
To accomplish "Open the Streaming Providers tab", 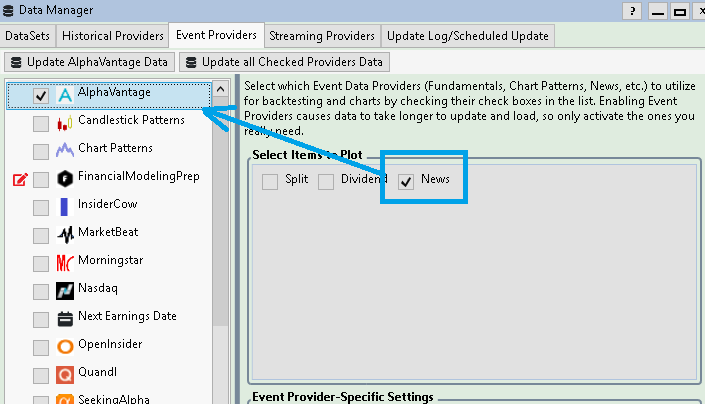I will click(x=322, y=36).
